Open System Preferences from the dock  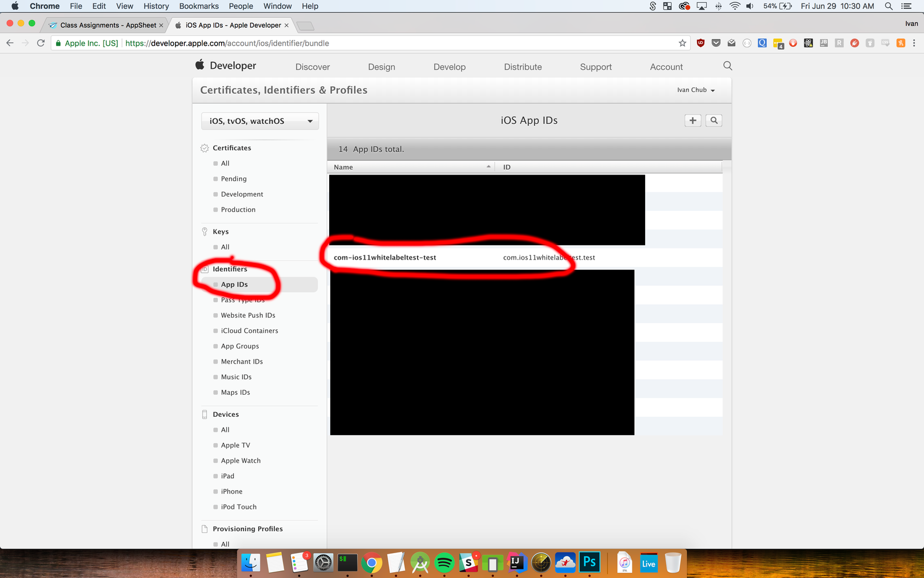click(323, 562)
